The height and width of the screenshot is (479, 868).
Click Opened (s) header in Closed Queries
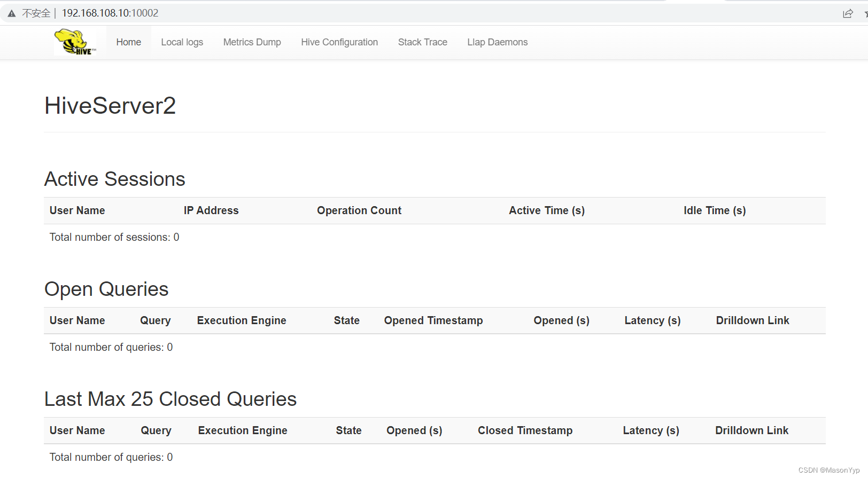point(414,430)
